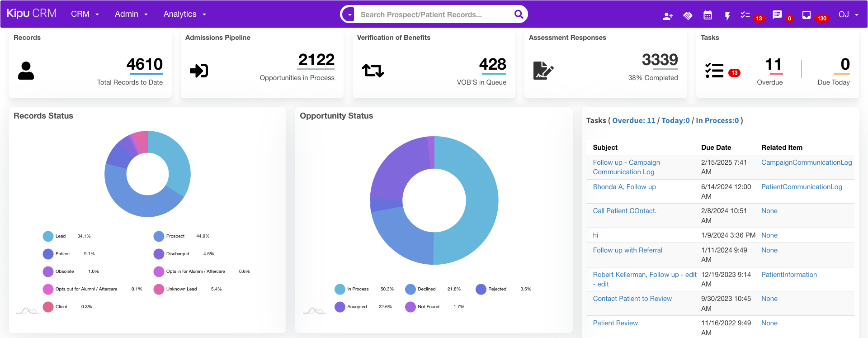The height and width of the screenshot is (338, 868).
Task: Click the Admissions Pipeline arrow icon
Action: point(198,71)
